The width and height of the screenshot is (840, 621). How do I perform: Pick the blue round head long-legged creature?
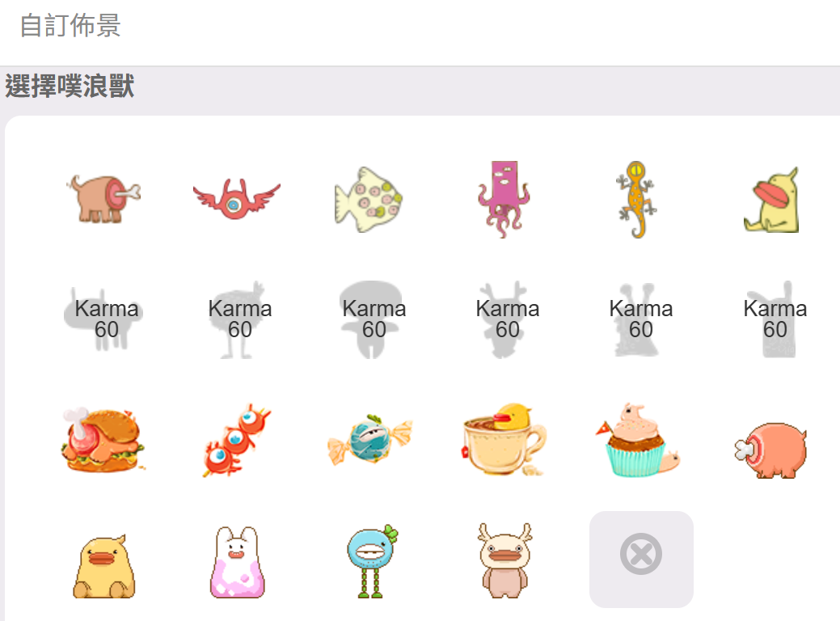372,561
